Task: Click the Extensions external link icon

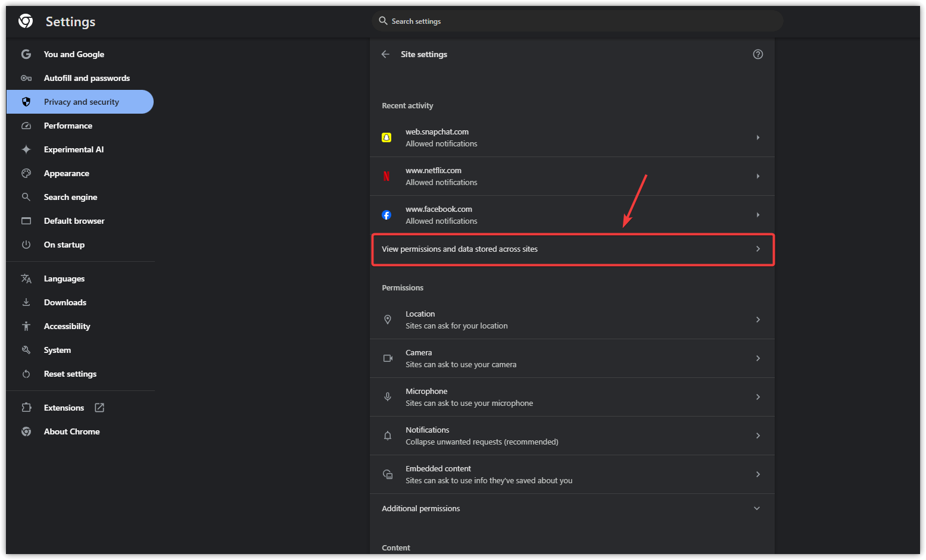Action: (x=99, y=408)
